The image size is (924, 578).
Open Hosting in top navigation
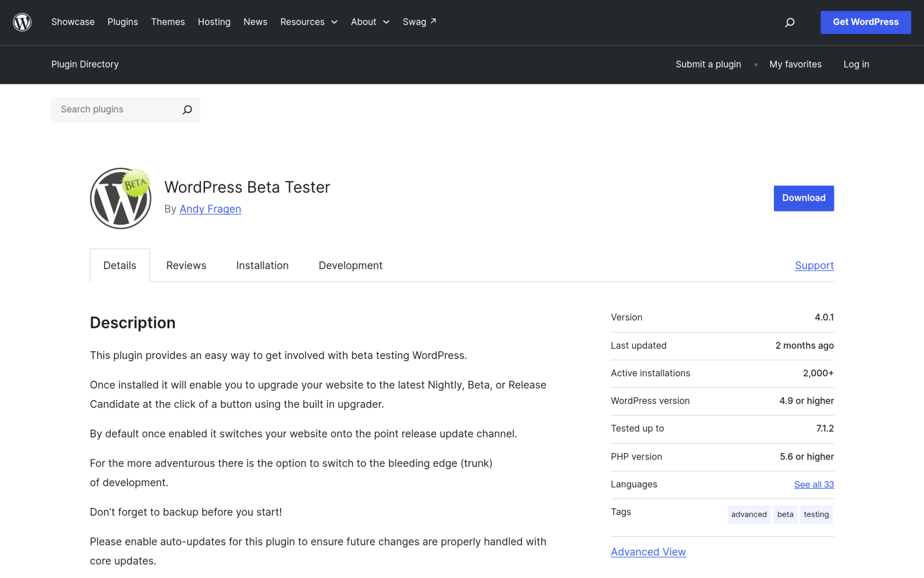214,22
